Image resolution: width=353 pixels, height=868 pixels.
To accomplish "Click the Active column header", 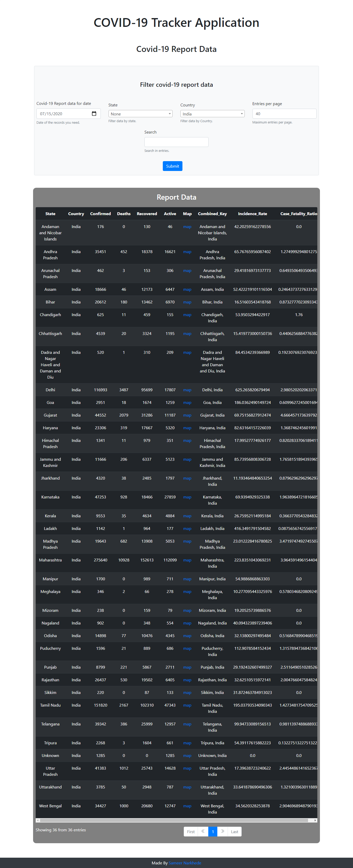I will point(170,214).
